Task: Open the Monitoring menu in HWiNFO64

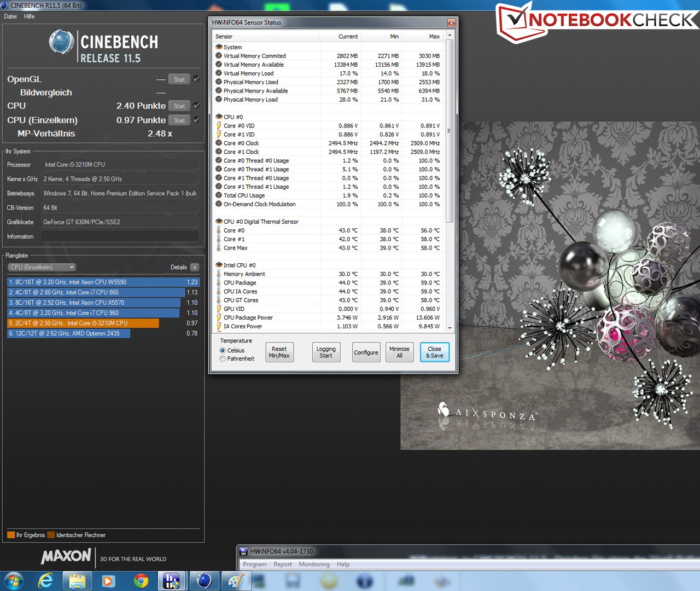Action: 314,564
